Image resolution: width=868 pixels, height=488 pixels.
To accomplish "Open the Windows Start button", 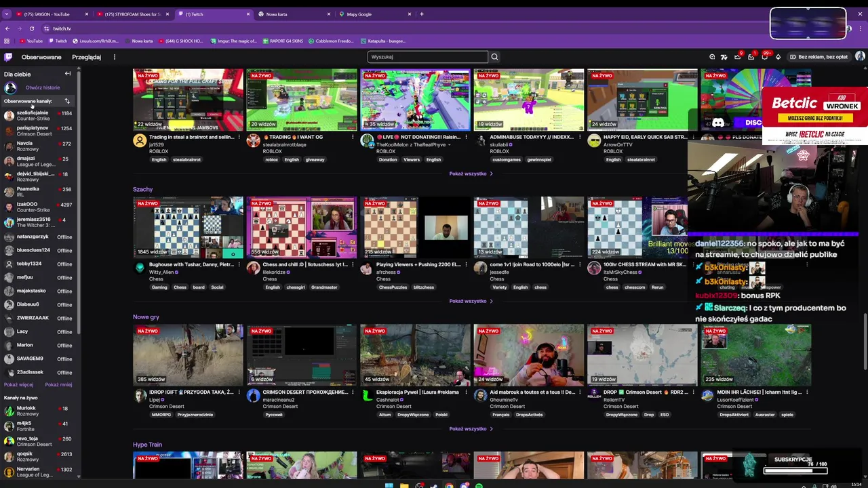I will click(389, 485).
